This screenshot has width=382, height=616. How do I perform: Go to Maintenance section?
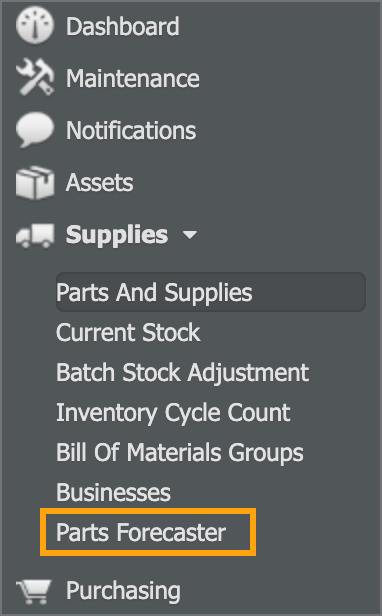(132, 78)
